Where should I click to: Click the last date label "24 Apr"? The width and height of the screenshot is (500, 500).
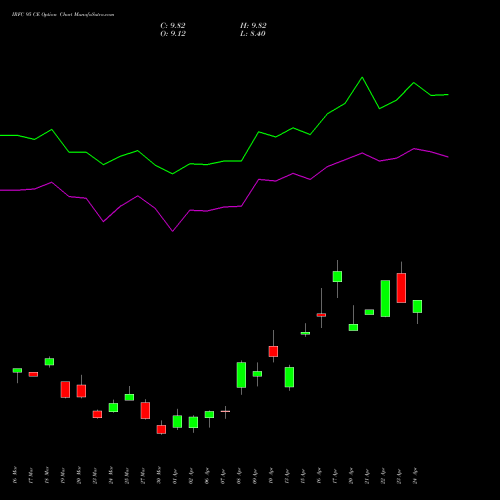tap(415, 476)
